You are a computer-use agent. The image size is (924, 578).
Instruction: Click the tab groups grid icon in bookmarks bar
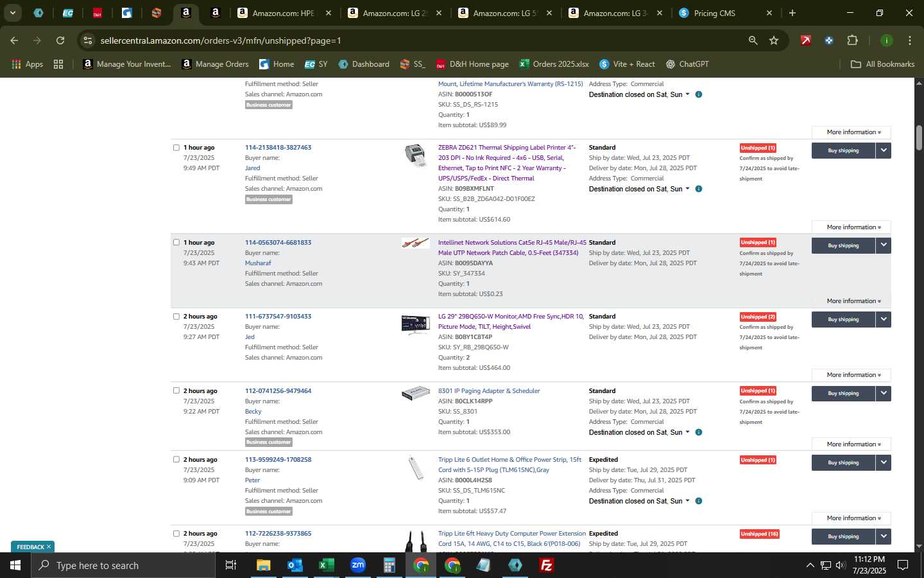pyautogui.click(x=58, y=64)
